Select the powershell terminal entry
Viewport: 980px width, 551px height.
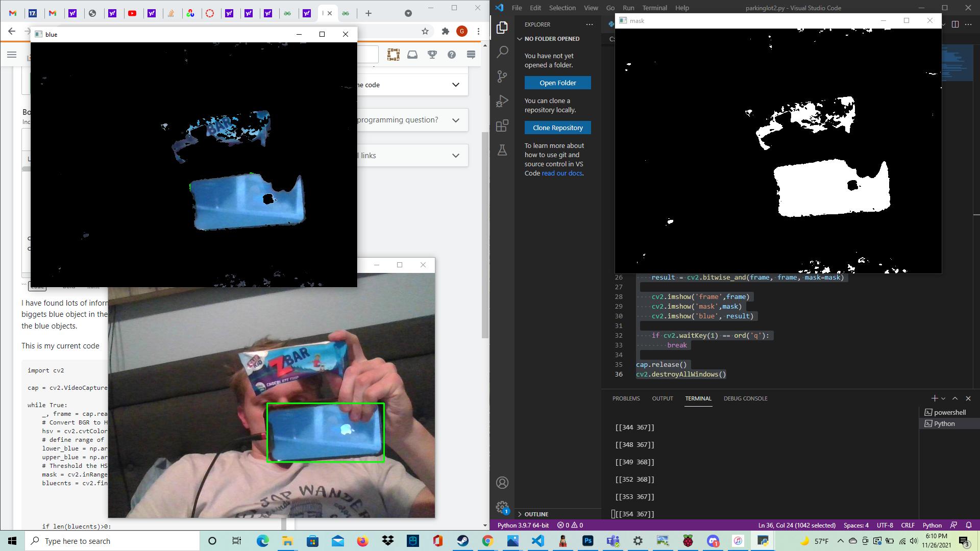[x=949, y=412]
